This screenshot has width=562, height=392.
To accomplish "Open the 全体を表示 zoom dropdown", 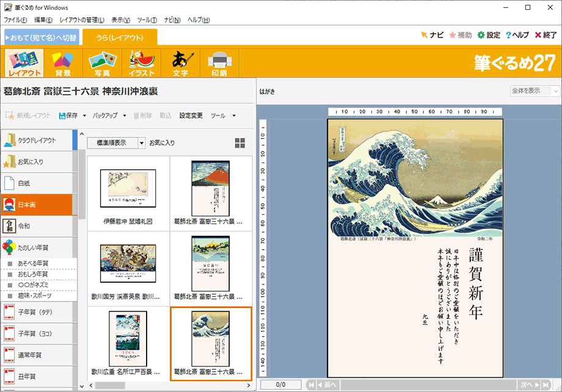I will tap(535, 91).
